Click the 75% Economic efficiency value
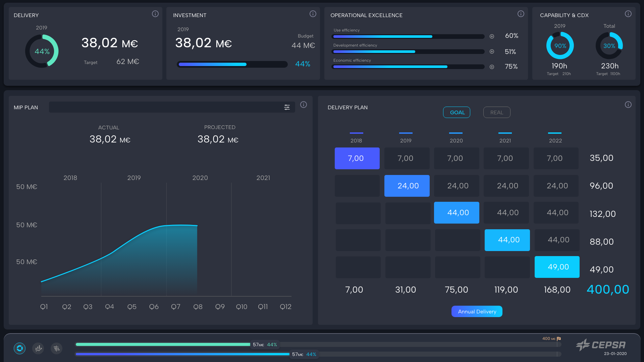Screen dimensions: 644x362 pyautogui.click(x=511, y=66)
